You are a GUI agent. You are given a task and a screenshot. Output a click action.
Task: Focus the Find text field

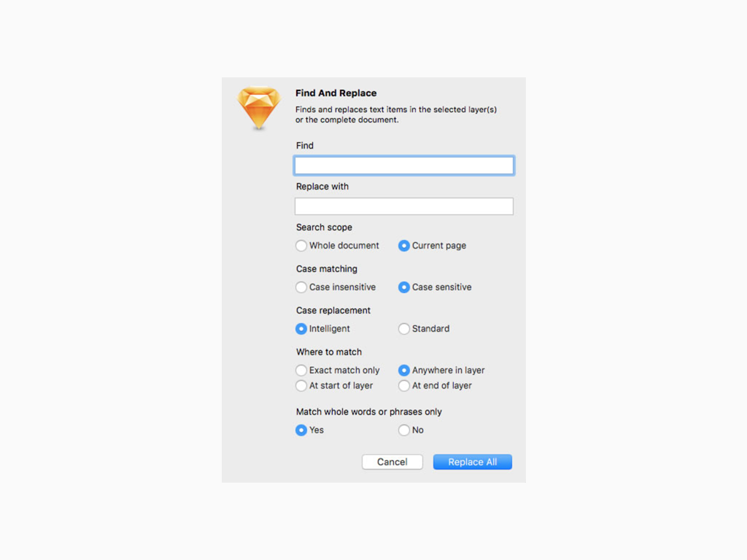[404, 166]
